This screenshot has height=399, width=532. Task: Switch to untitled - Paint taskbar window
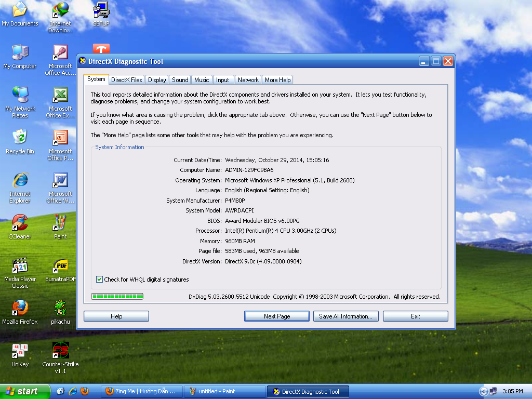click(224, 392)
